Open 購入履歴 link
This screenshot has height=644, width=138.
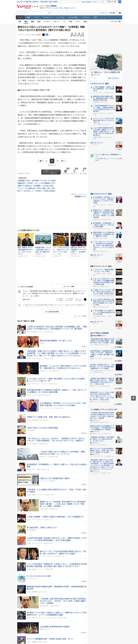[x=112, y=13]
